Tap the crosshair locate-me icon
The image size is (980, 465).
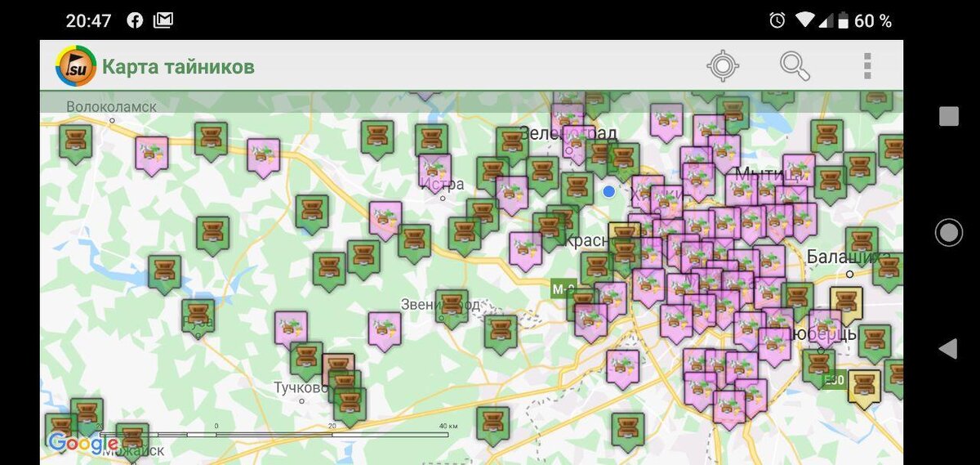(723, 65)
